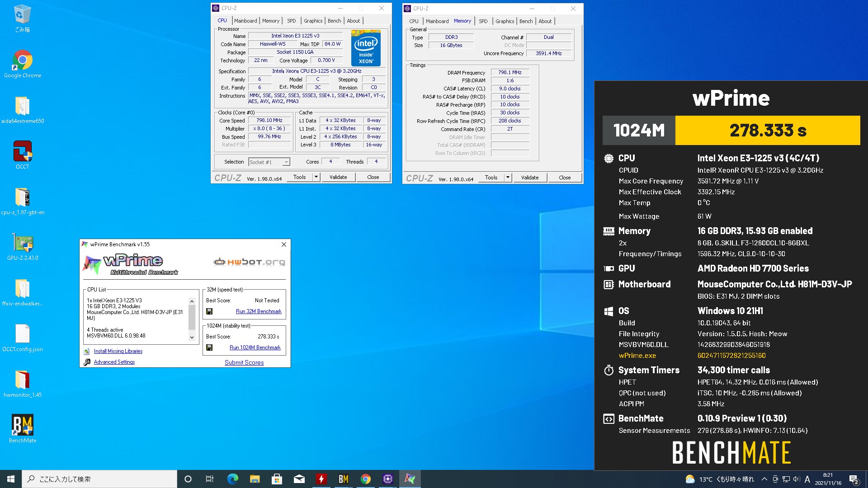The width and height of the screenshot is (868, 488).
Task: Open BenchMate taskbar icon
Action: [343, 479]
